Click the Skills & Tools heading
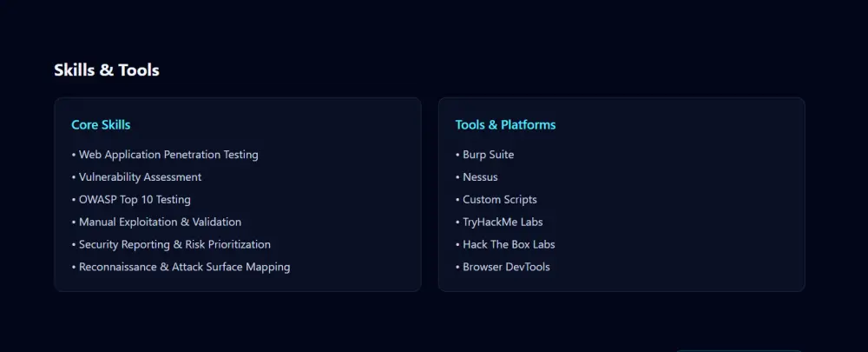The width and height of the screenshot is (868, 352). pos(107,70)
